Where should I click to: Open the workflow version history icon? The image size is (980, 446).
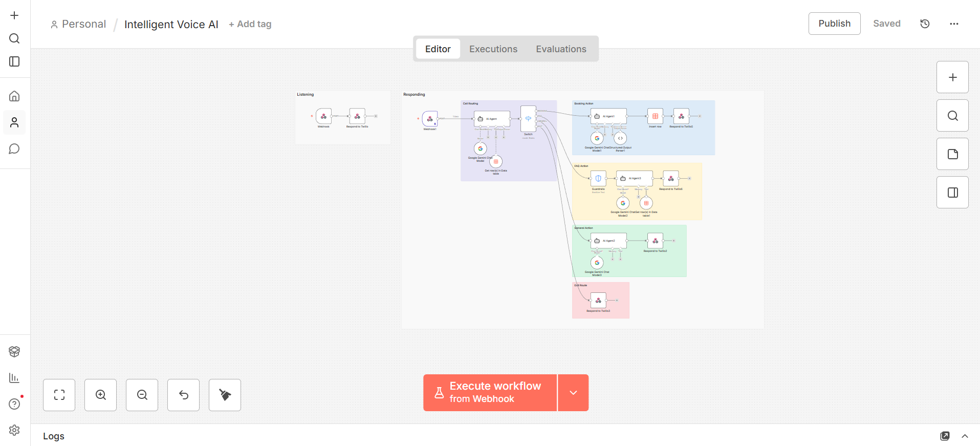pos(925,24)
